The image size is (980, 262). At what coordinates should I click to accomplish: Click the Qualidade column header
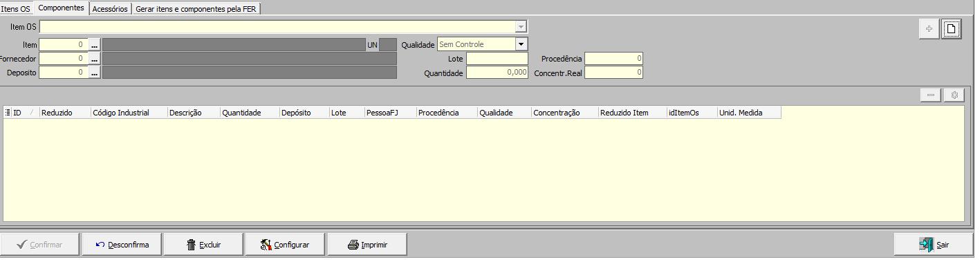coord(504,113)
